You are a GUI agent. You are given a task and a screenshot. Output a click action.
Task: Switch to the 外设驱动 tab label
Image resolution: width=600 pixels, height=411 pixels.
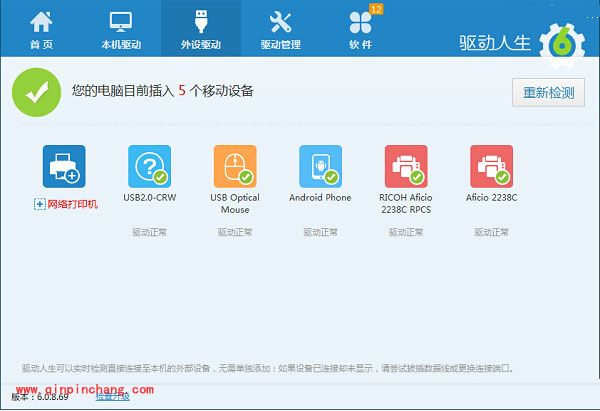[x=201, y=45]
